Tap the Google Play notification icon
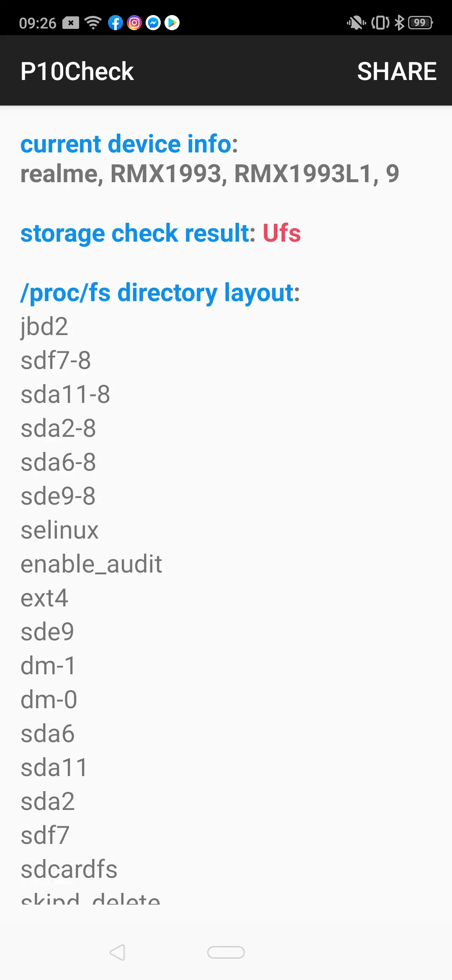Screen dimensions: 452x980 (x=172, y=23)
